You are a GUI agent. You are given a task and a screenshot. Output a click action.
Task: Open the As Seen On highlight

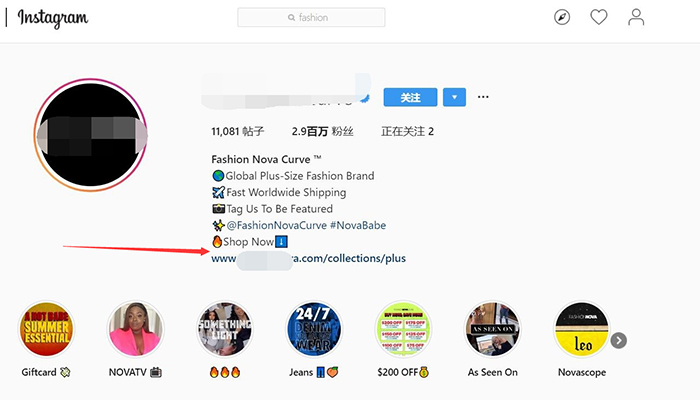tap(492, 329)
